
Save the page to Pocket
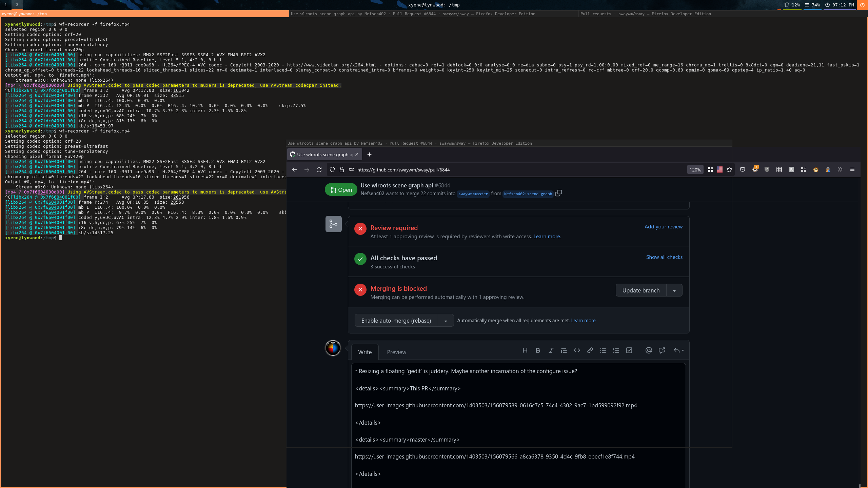click(x=743, y=170)
